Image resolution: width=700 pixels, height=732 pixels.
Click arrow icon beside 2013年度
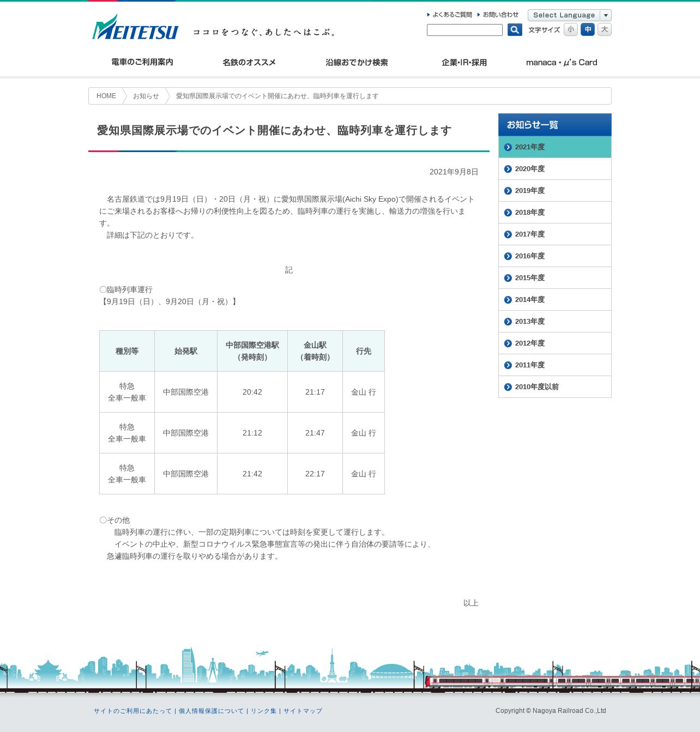508,322
